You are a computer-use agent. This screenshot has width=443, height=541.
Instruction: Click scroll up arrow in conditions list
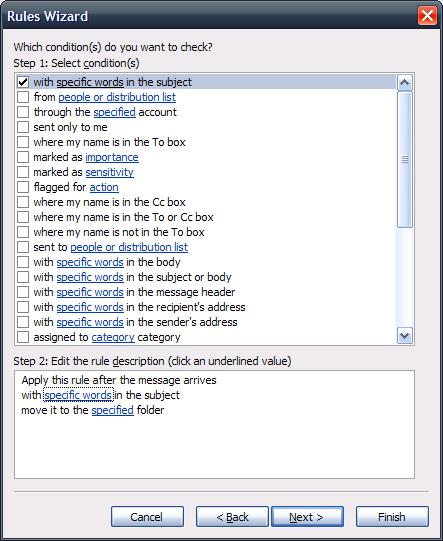404,82
